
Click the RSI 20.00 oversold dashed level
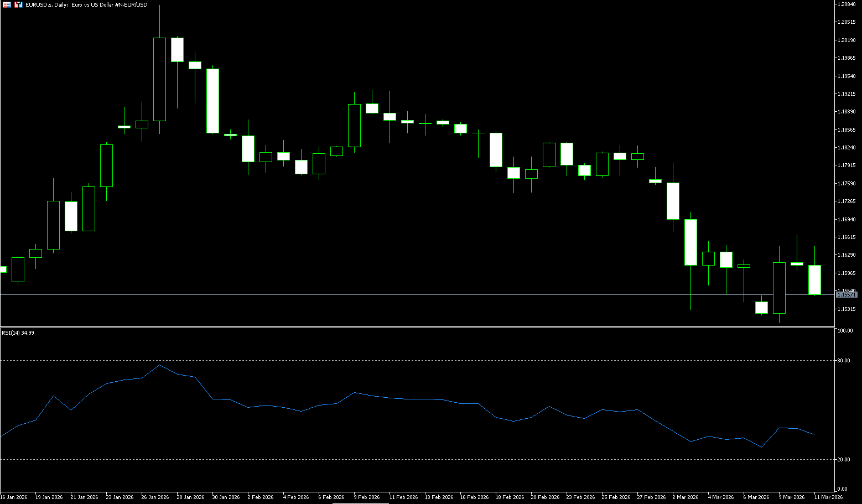[x=387, y=459]
